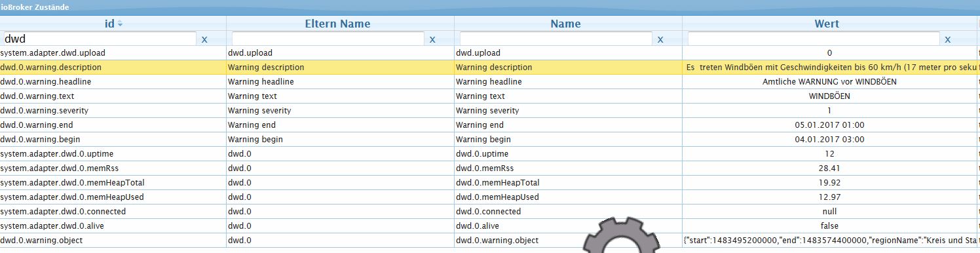Click the Warning end value 05.01.2017 01:00
The image size is (980, 253).
[x=829, y=125]
